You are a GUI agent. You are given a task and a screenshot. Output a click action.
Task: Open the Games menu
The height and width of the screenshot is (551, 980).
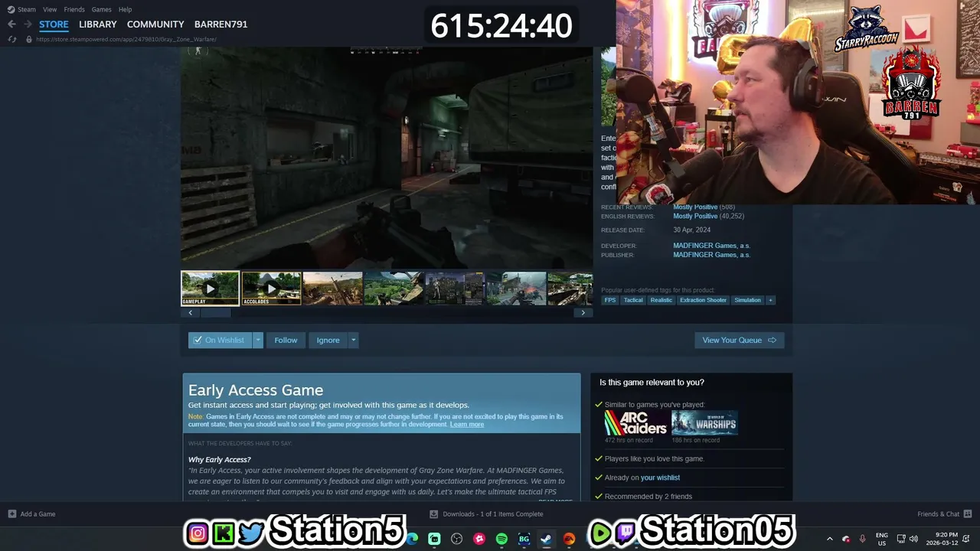101,9
